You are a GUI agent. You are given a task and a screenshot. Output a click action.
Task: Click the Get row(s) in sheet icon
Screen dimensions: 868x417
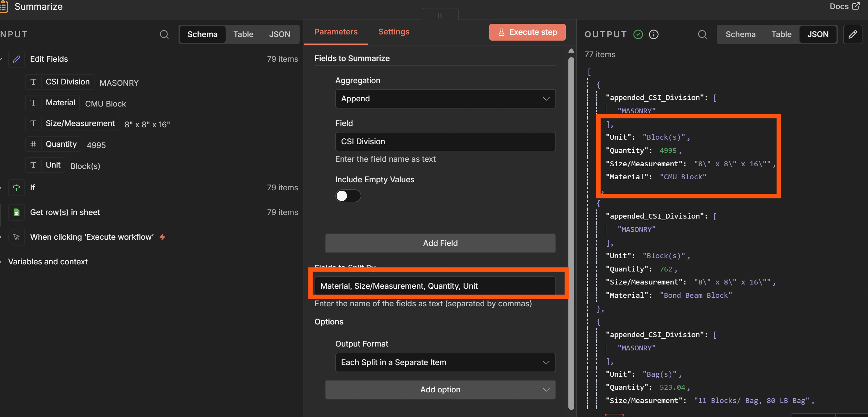[17, 212]
